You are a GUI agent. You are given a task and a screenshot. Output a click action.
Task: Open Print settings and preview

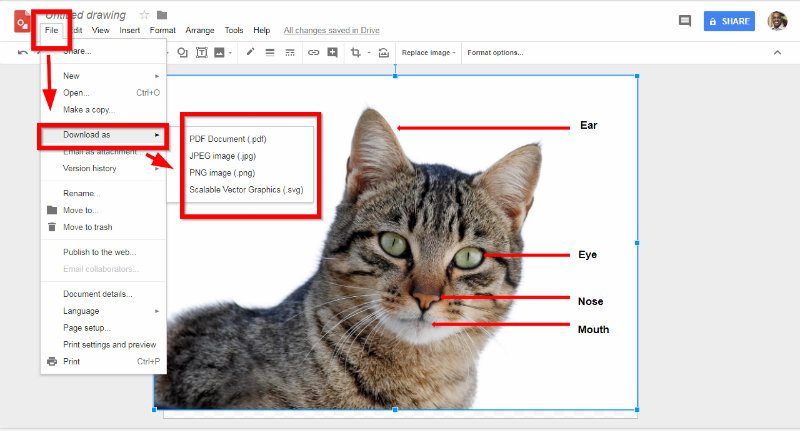pos(104,344)
